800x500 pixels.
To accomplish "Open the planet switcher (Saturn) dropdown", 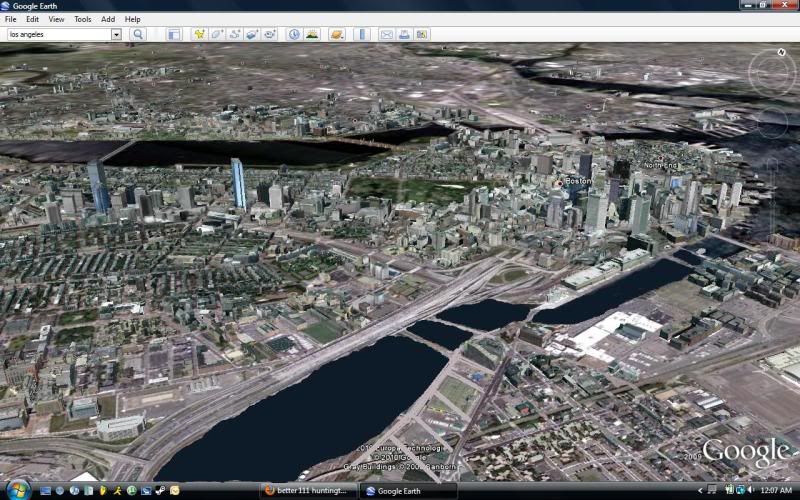I will 337,34.
